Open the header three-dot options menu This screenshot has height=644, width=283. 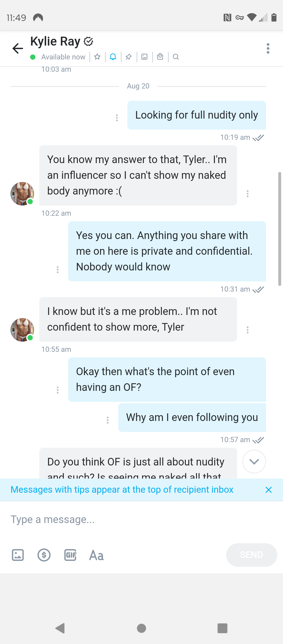(268, 48)
